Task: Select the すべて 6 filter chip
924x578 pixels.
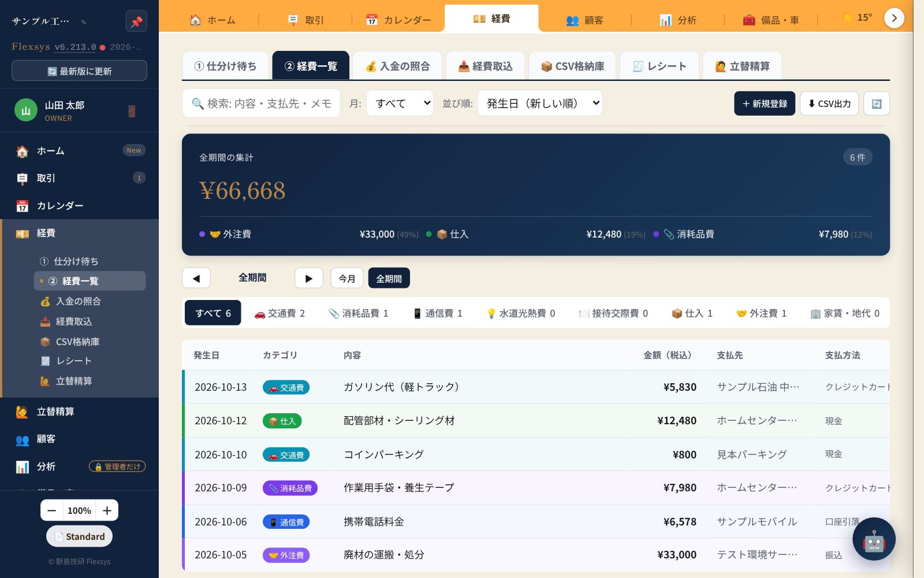Action: [213, 313]
